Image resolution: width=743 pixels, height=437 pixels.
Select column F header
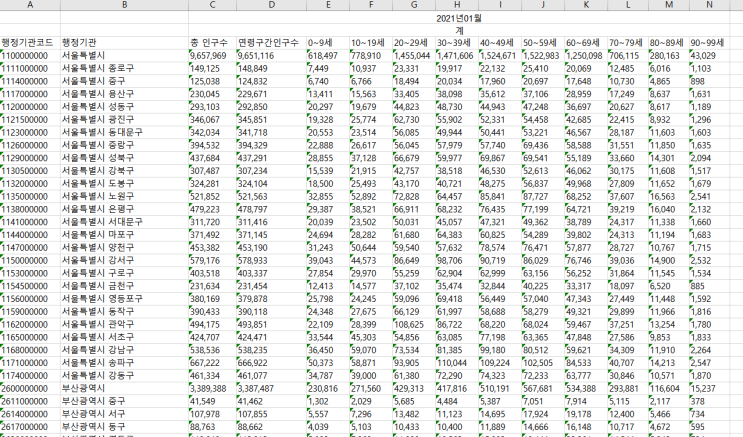(x=371, y=5)
